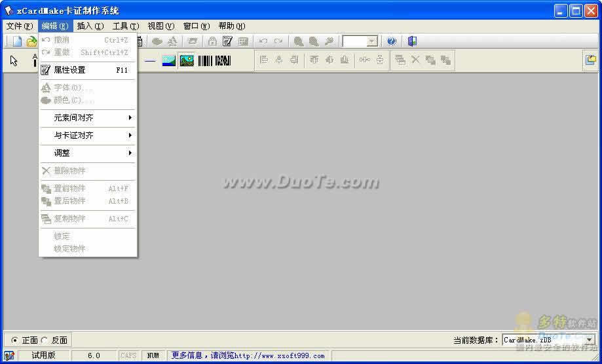602x364 pixels.
Task: Click the NUM status bar indicator
Action: (153, 356)
